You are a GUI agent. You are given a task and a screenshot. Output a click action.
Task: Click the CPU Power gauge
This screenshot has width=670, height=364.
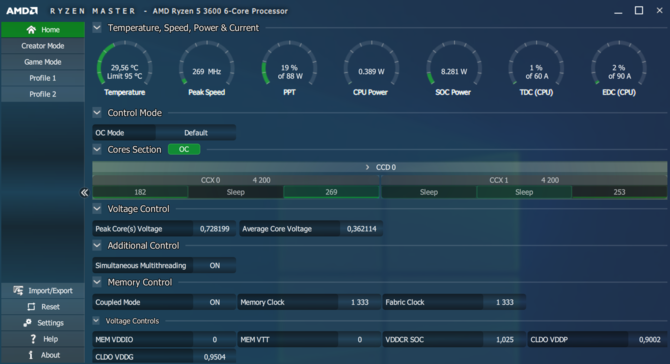(371, 68)
